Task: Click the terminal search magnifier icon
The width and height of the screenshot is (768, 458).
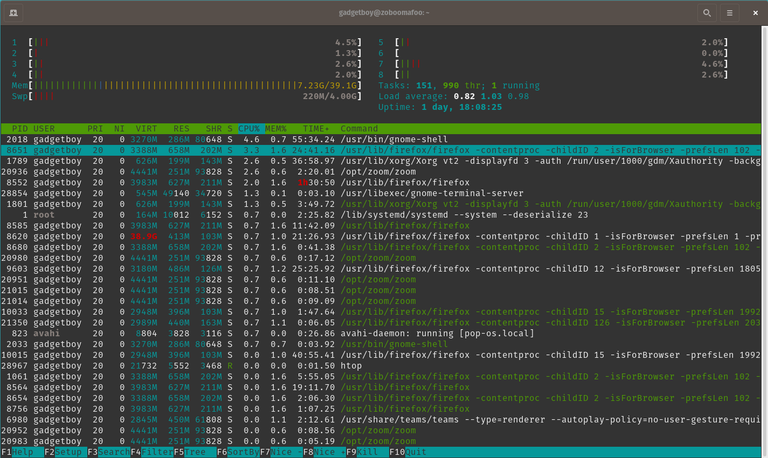Action: (707, 13)
